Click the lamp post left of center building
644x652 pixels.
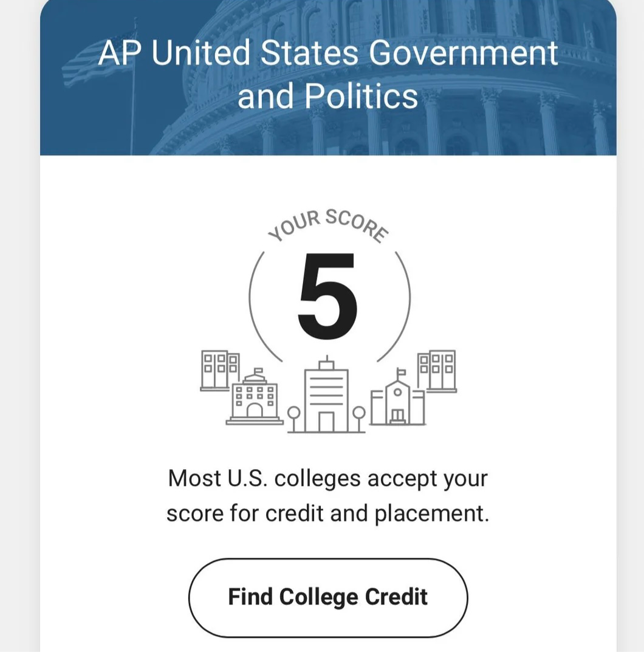pyautogui.click(x=294, y=418)
